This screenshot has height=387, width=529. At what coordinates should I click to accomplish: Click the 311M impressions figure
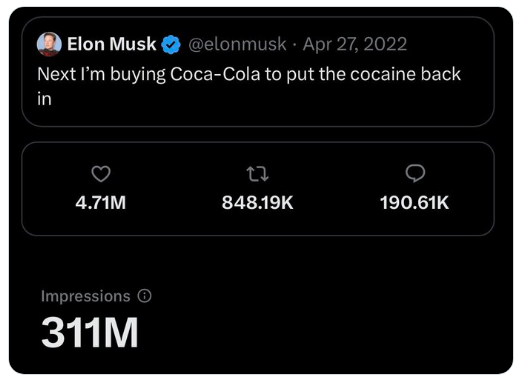90,332
